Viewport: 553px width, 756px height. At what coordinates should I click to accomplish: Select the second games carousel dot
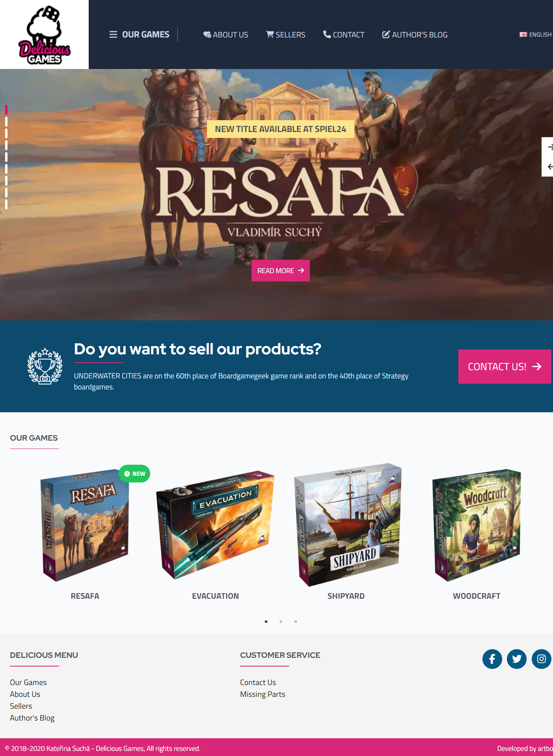tap(281, 622)
